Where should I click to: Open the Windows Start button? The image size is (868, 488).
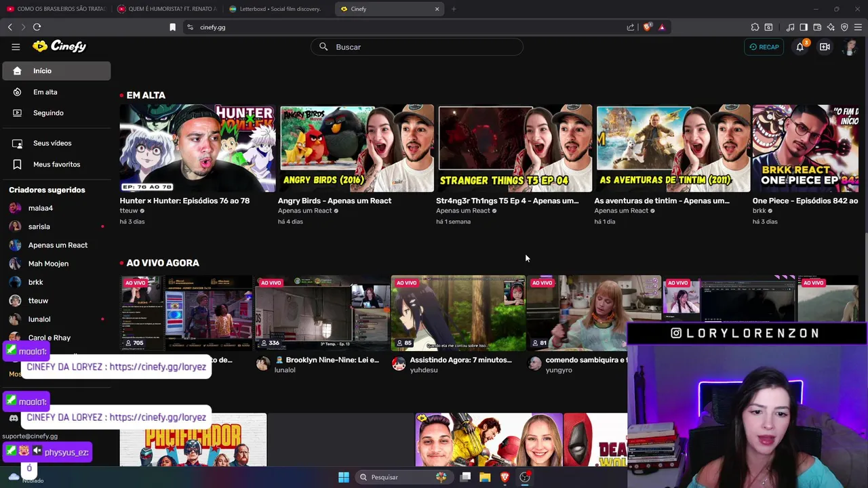coord(344,477)
